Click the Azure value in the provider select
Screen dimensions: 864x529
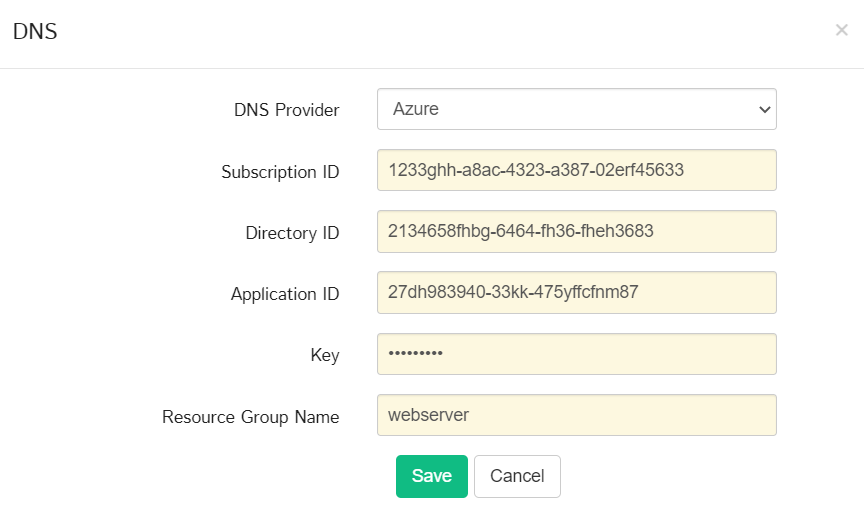416,109
